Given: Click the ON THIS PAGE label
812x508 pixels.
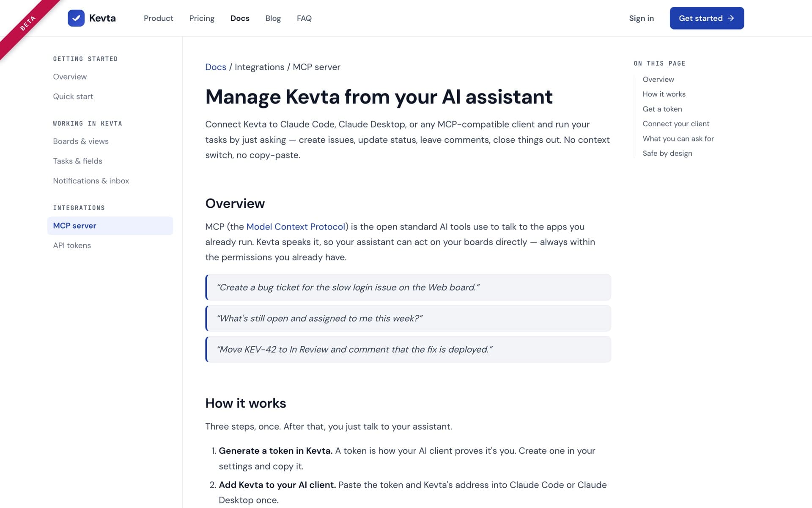Looking at the screenshot, I should [659, 63].
